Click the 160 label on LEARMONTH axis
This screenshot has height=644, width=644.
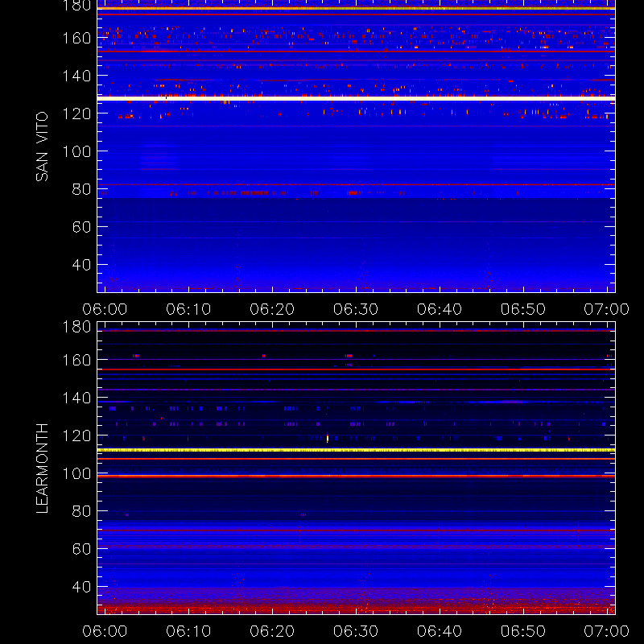click(76, 360)
